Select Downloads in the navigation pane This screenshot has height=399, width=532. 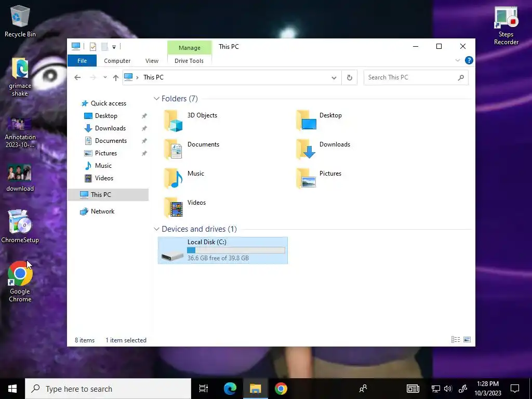coord(105,128)
